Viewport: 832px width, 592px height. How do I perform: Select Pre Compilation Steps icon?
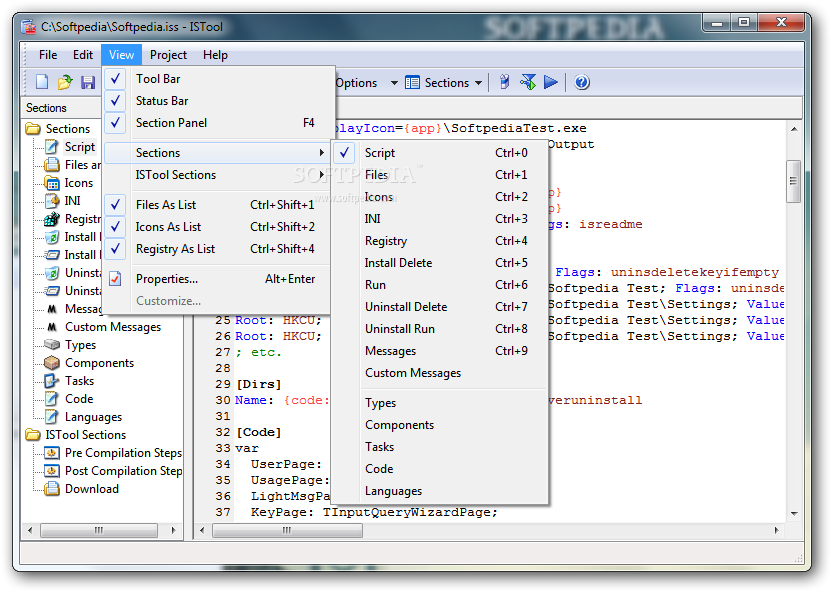pos(51,453)
